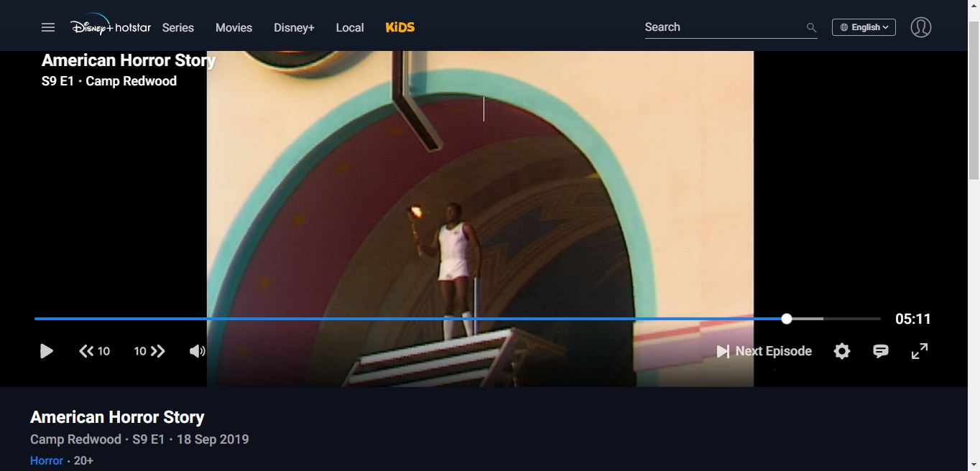Click the S9 E1 Camp Redwood overlay subtitle

109,81
